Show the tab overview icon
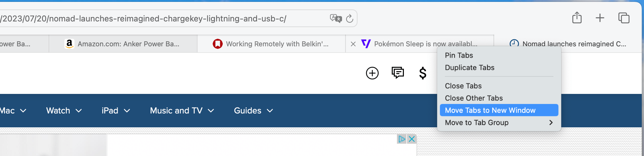The height and width of the screenshot is (156, 644). click(624, 18)
